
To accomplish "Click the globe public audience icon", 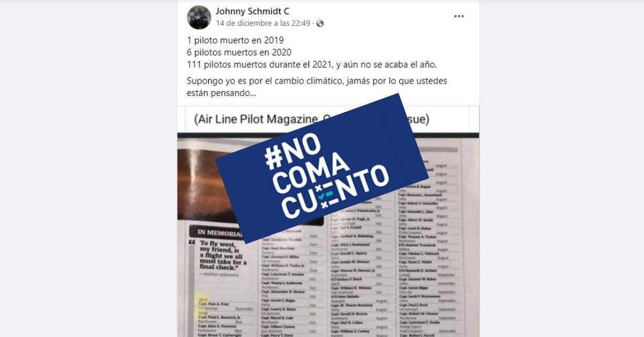I will [320, 23].
